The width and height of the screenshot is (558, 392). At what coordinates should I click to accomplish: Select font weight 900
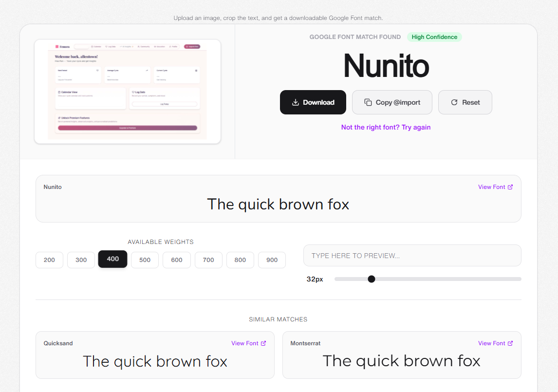pyautogui.click(x=272, y=260)
